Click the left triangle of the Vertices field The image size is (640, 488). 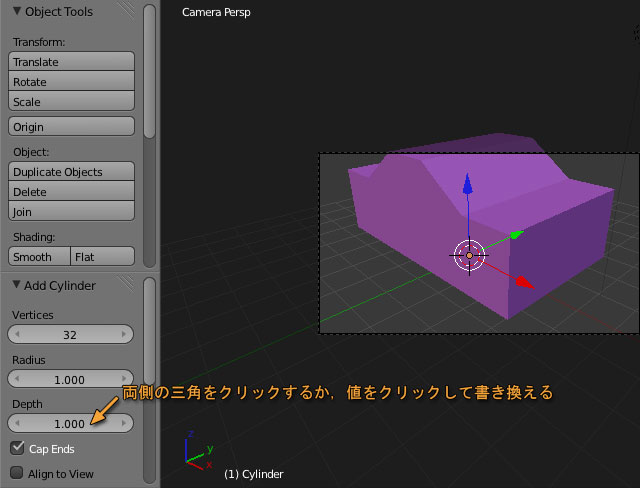[x=16, y=334]
